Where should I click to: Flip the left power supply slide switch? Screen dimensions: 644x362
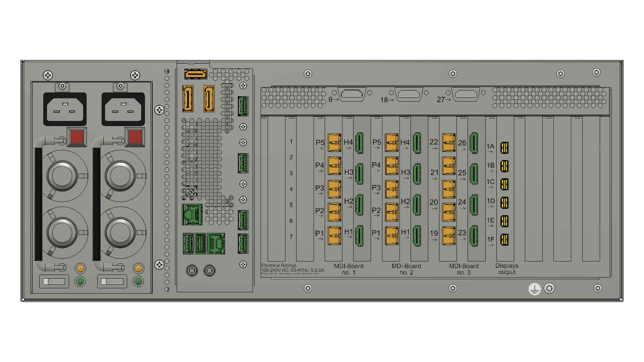click(54, 281)
